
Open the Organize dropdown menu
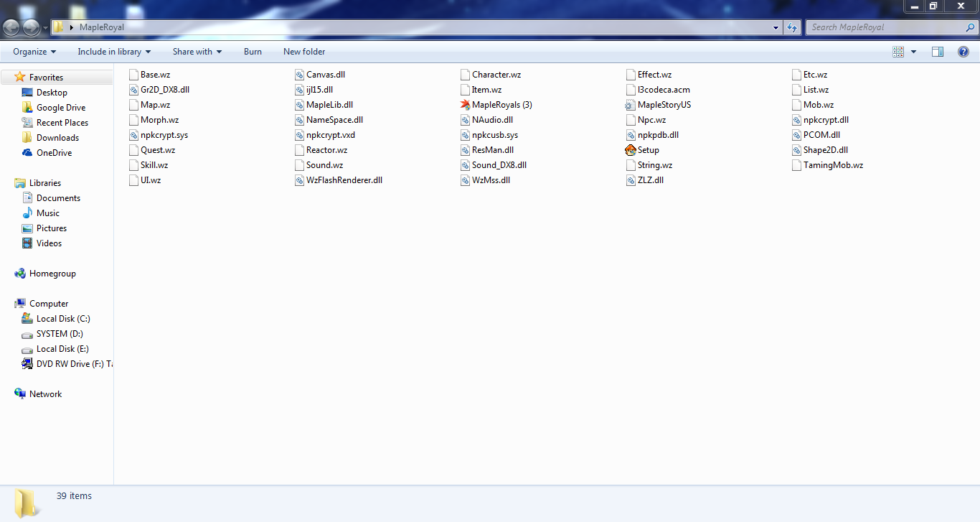[x=34, y=52]
